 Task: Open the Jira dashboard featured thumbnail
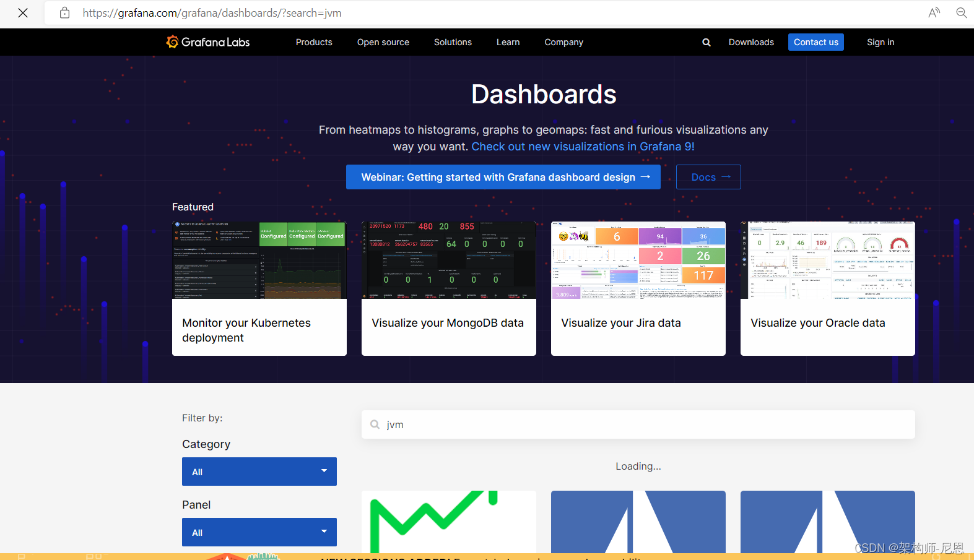coord(638,261)
